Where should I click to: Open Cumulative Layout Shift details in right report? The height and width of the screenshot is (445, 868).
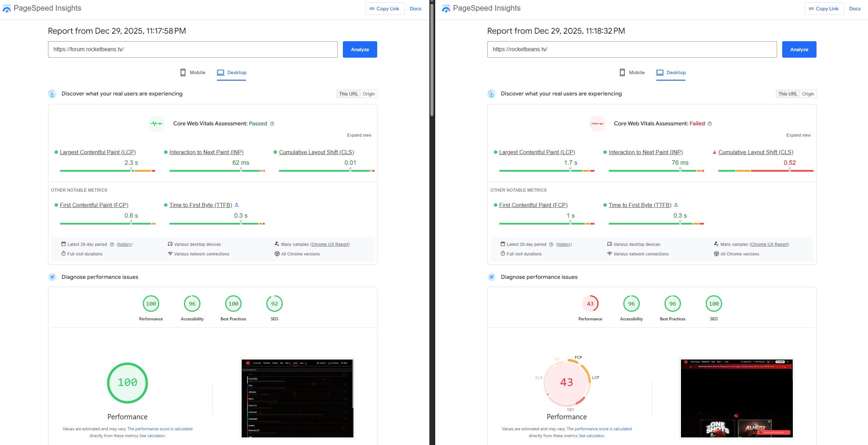click(x=755, y=152)
